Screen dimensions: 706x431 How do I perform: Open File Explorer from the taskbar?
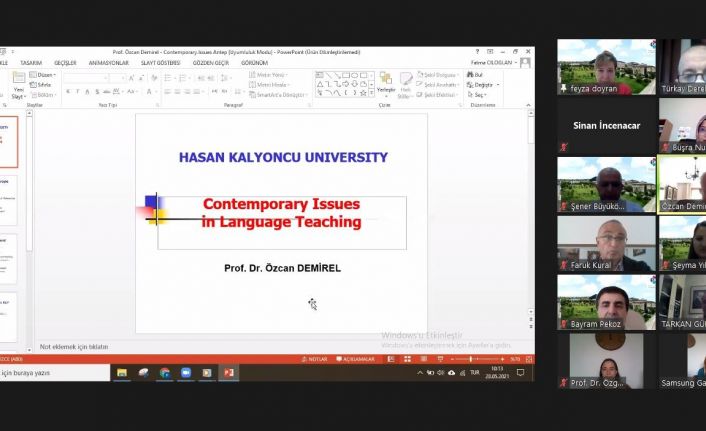(122, 373)
